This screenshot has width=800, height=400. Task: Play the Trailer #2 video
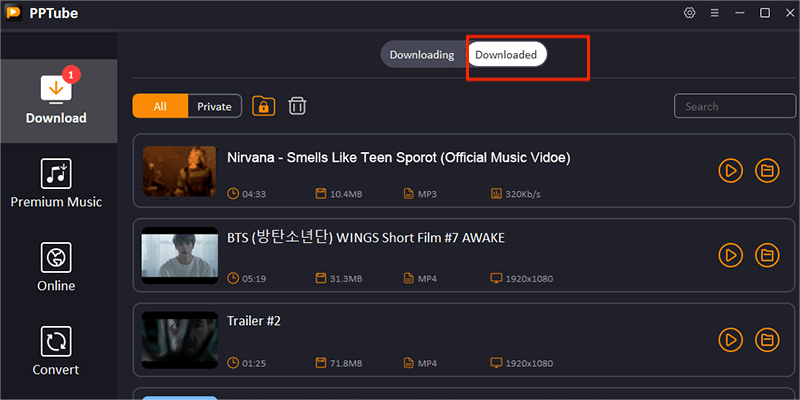(x=731, y=338)
